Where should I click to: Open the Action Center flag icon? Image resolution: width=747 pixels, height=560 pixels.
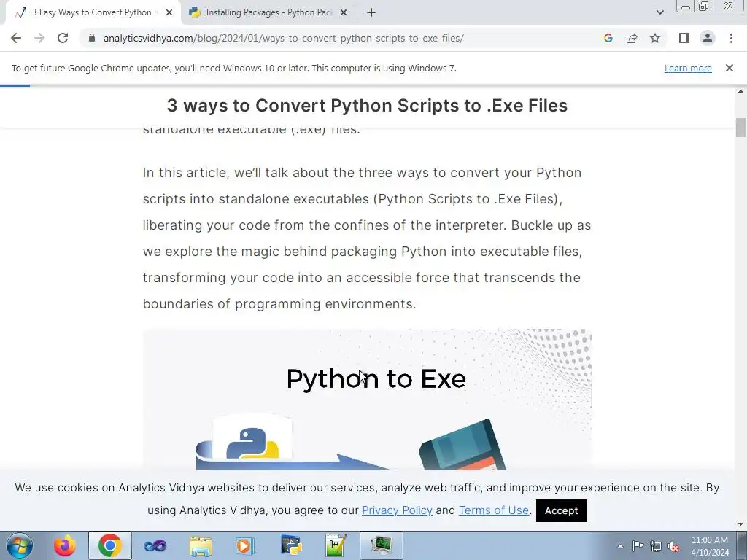(638, 546)
